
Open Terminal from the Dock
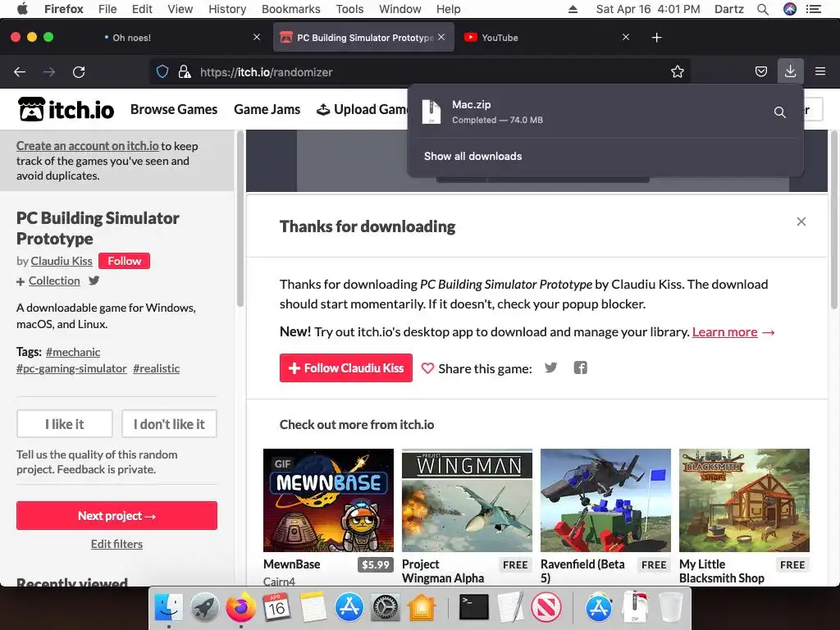coord(474,608)
